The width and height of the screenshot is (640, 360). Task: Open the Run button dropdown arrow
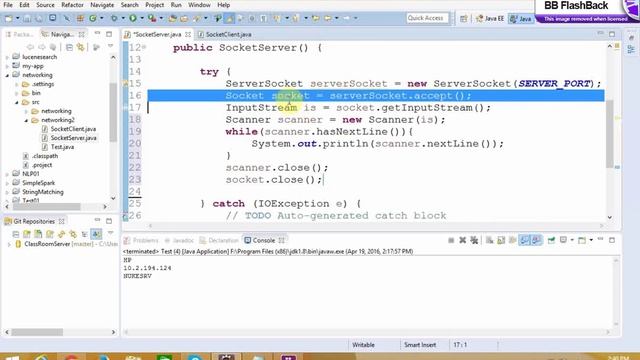click(142, 18)
